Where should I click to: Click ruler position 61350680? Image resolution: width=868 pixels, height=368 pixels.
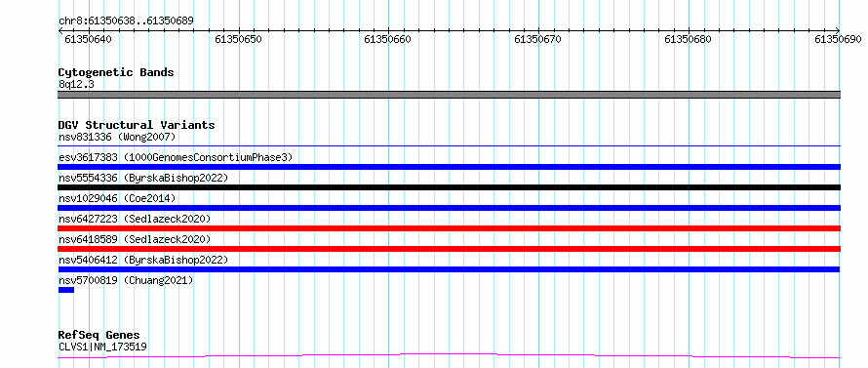(689, 39)
